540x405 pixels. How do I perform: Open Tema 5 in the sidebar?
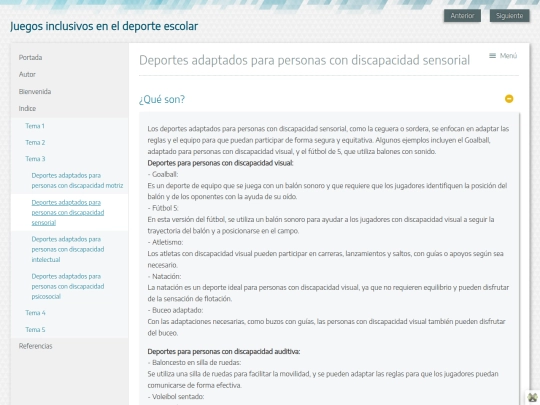35,330
